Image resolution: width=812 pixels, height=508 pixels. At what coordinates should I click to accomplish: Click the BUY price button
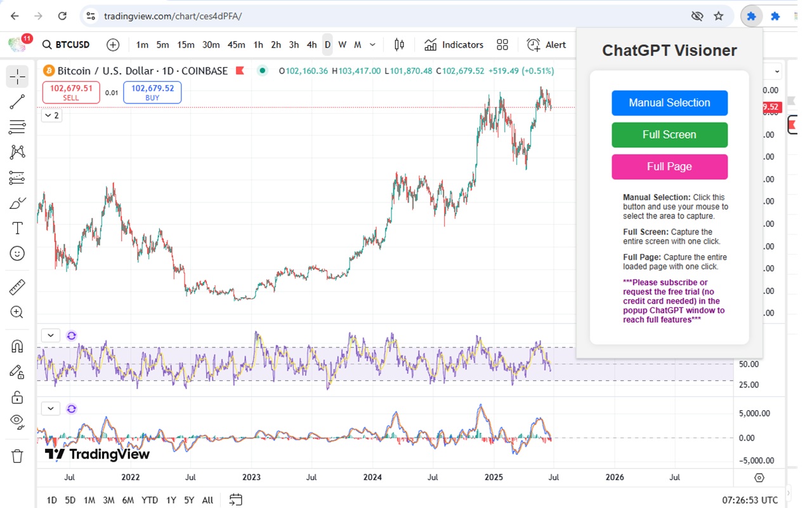coord(152,92)
